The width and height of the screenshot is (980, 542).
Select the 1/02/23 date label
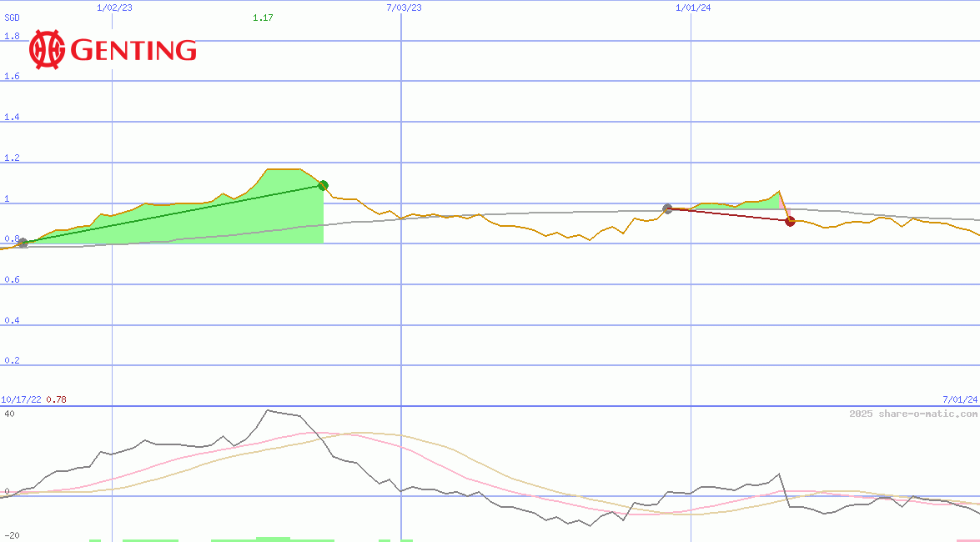point(113,8)
